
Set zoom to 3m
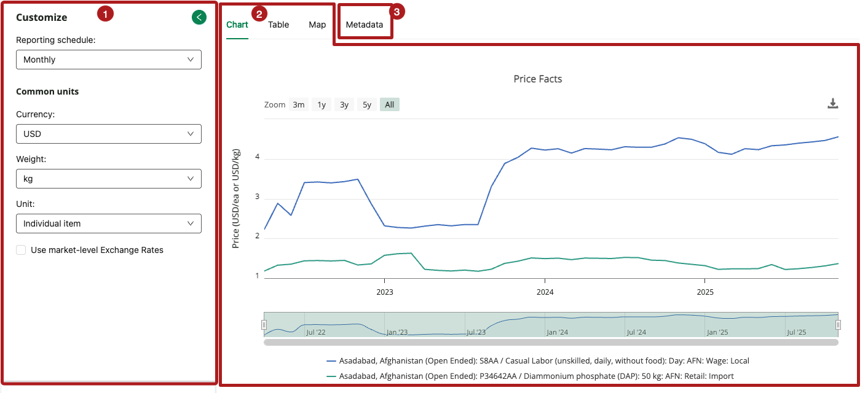[299, 104]
